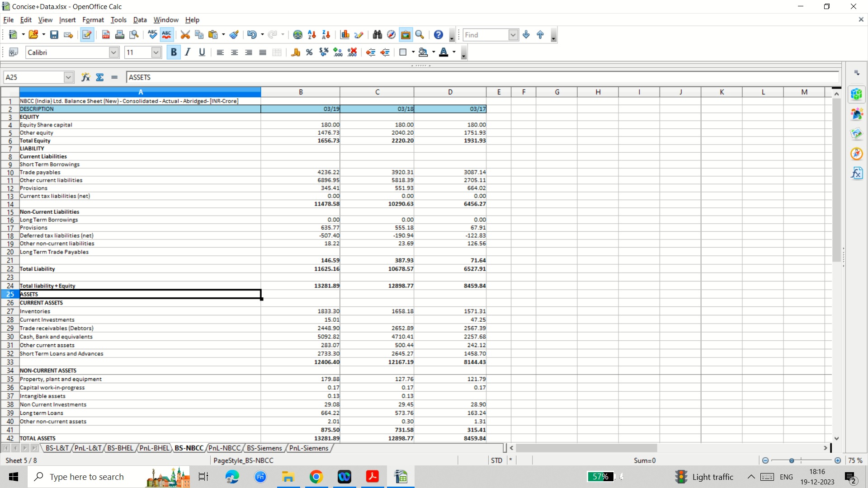The height and width of the screenshot is (488, 868).
Task: Select row 22 header
Action: pyautogui.click(x=10, y=269)
